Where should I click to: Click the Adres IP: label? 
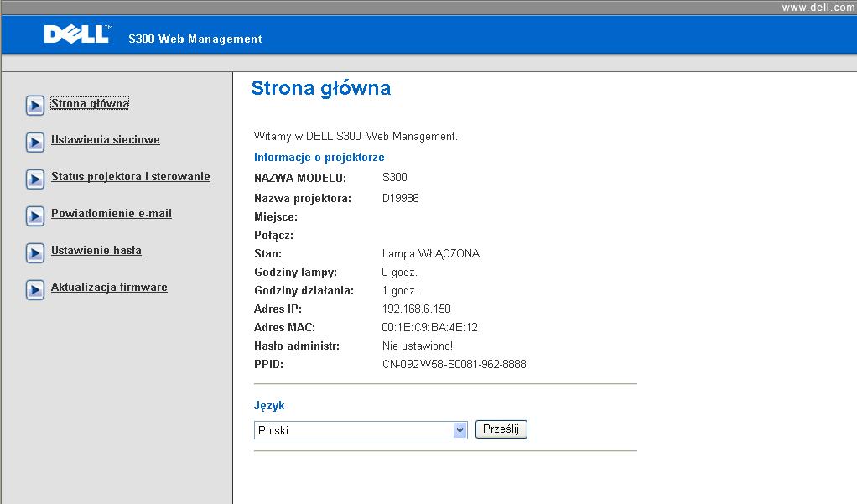click(278, 309)
